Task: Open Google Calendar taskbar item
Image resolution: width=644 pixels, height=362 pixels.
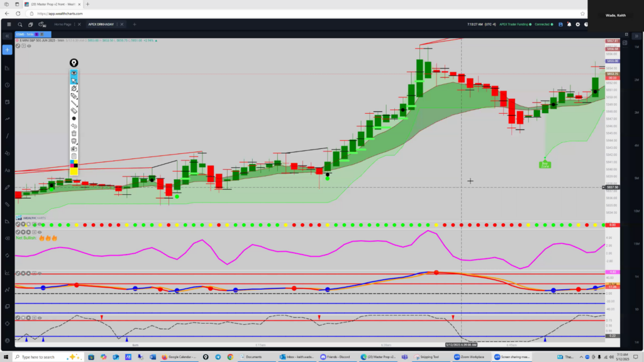Action: point(179,357)
